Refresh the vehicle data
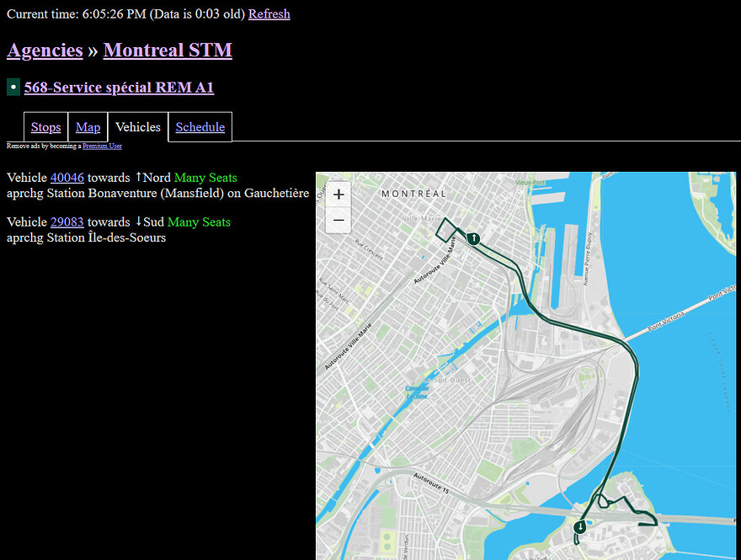 point(269,13)
